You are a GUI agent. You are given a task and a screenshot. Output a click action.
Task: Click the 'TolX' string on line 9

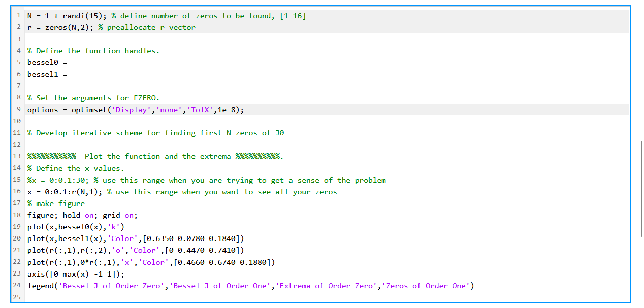tap(200, 110)
